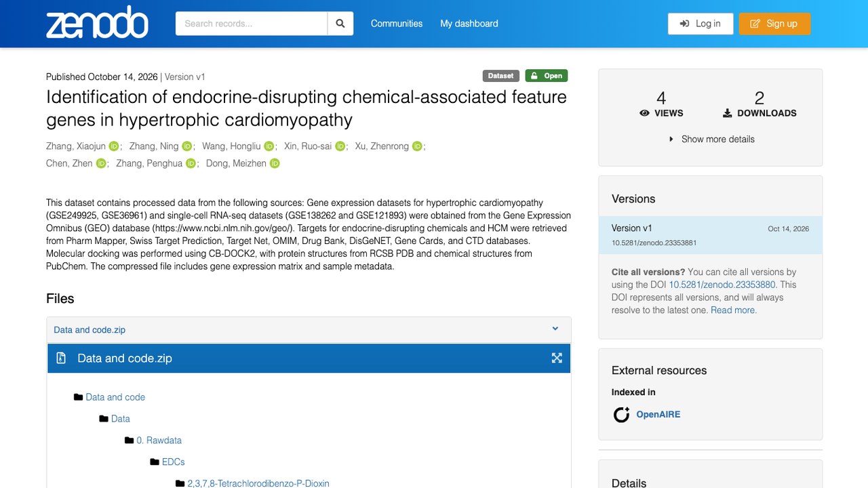Open My dashboard
Screen dimensions: 868x488
click(x=469, y=23)
